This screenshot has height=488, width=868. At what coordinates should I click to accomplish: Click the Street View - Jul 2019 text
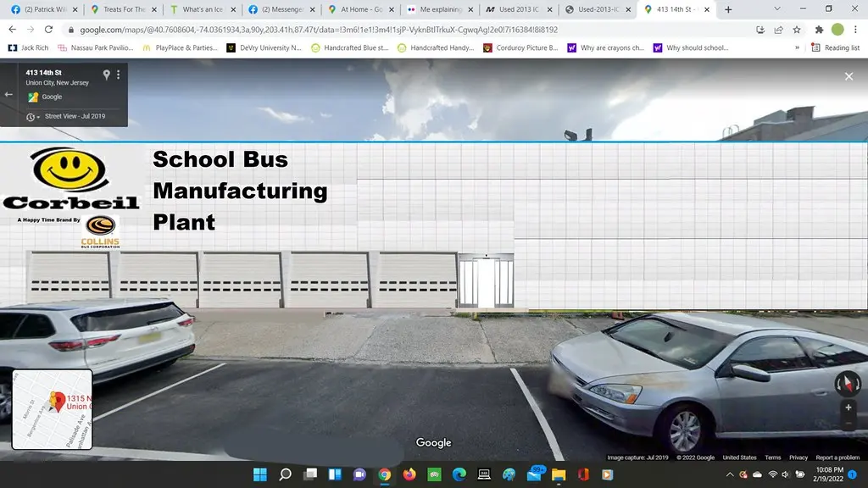click(75, 116)
